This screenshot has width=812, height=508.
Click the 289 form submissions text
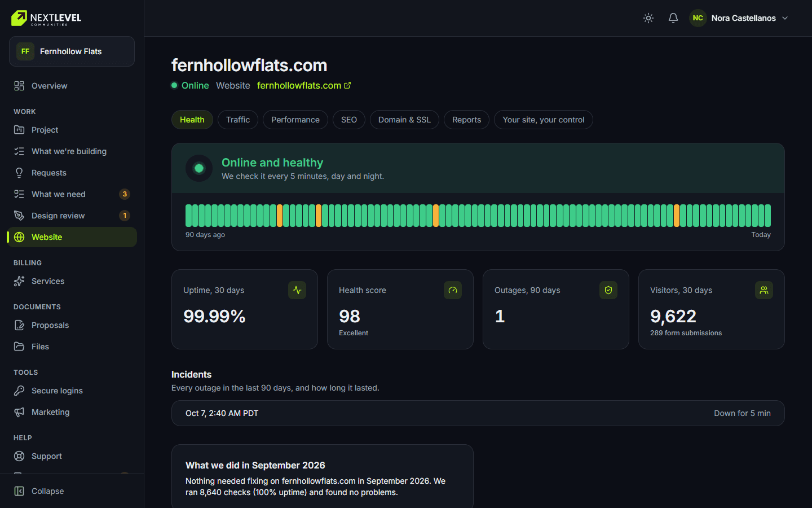point(686,333)
